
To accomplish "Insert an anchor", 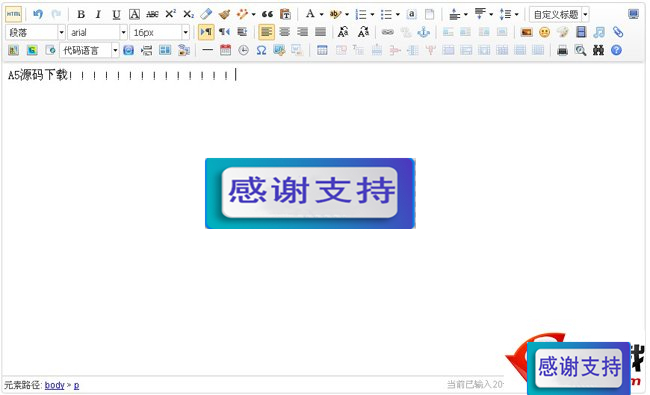I will [423, 32].
